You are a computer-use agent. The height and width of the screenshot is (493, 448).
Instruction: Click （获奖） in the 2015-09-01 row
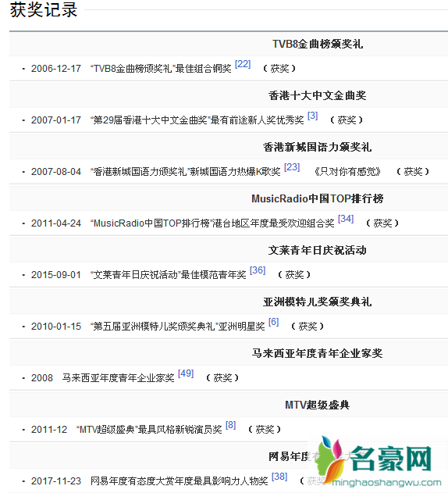[x=294, y=275]
